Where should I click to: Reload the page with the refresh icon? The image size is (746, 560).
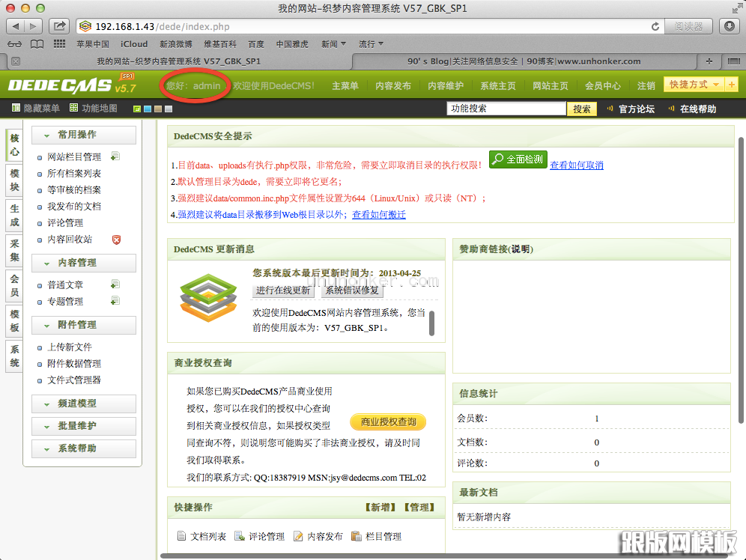655,27
